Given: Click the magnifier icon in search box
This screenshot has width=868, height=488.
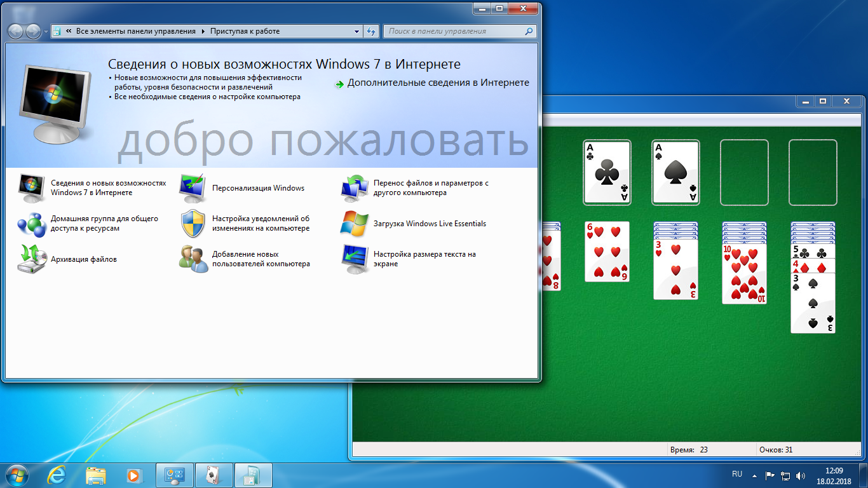Looking at the screenshot, I should click(x=529, y=31).
